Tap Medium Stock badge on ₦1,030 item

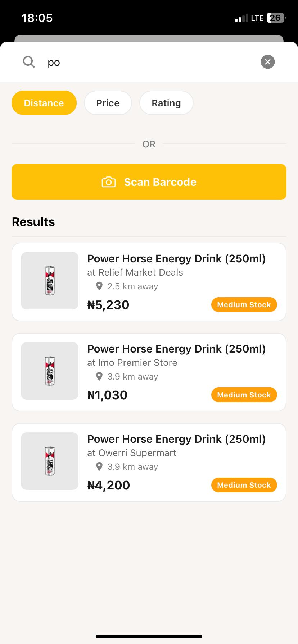244,395
